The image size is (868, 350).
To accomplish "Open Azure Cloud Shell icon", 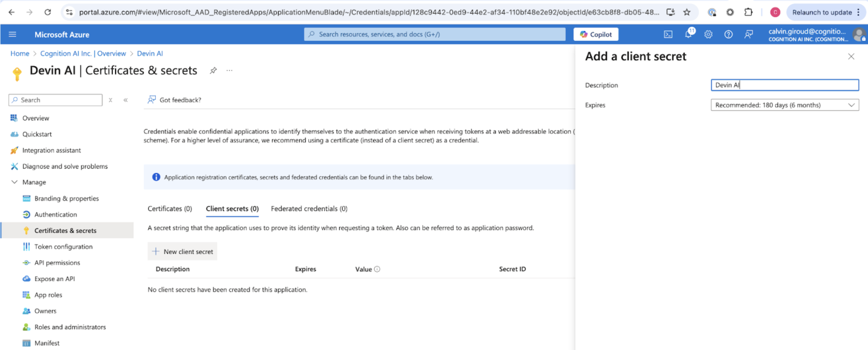I will click(668, 34).
